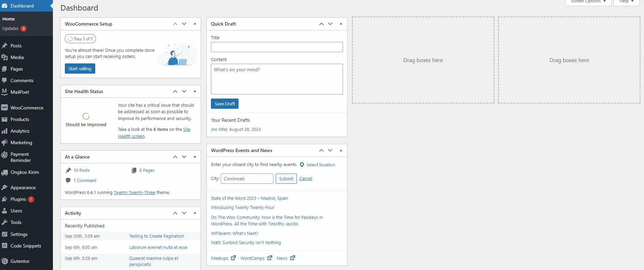Screen dimensions: 644x270
Task: Click the pushpin icon beside 10 Posts
Action: tap(68, 170)
